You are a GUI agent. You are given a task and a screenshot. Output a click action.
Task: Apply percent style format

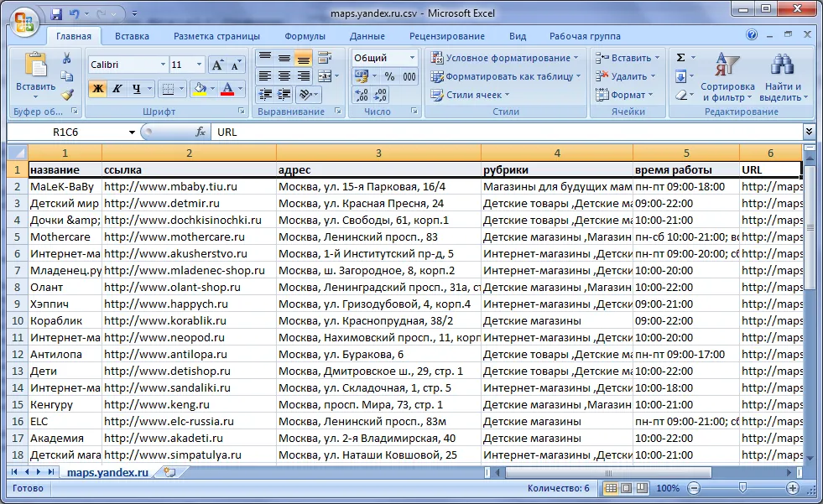coord(389,76)
